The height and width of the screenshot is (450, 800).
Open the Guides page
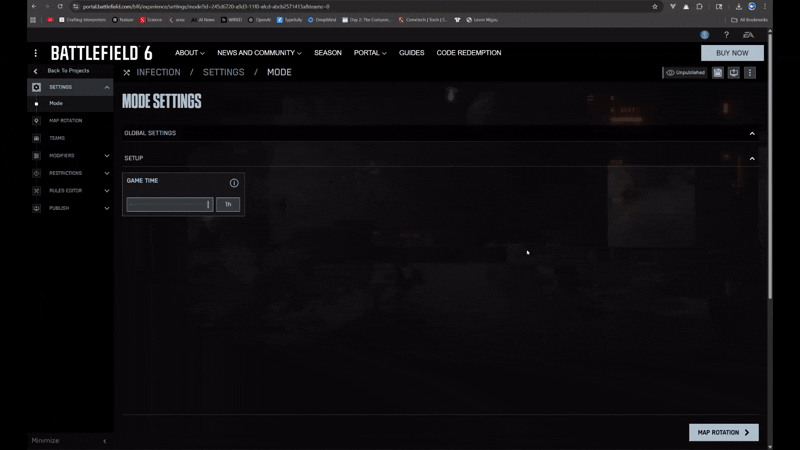point(411,53)
